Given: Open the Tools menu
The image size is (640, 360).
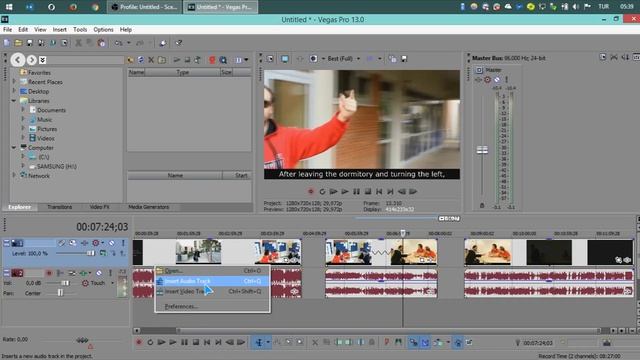Looking at the screenshot, I should [80, 29].
